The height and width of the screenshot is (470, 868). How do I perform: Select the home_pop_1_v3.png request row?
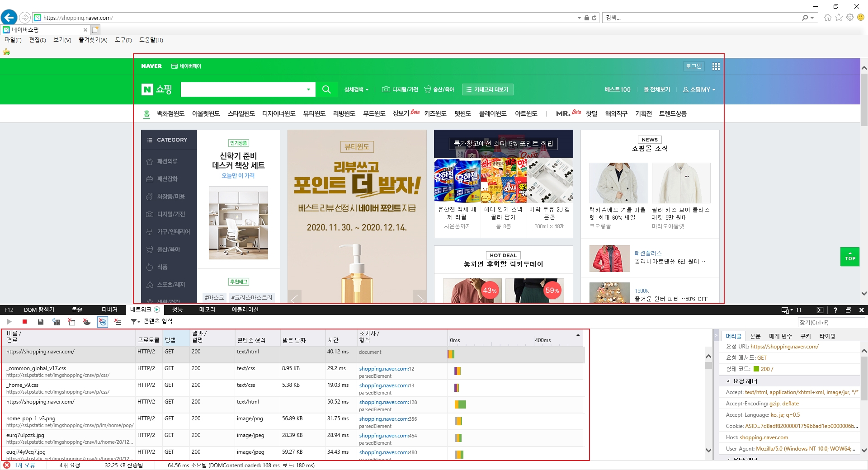click(x=292, y=422)
